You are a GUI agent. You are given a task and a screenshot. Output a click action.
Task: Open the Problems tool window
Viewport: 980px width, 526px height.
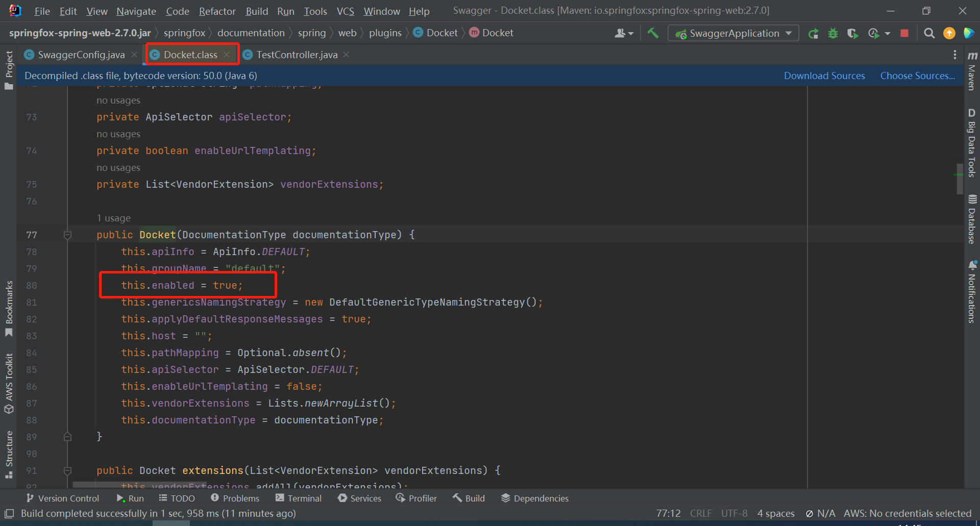pyautogui.click(x=235, y=498)
